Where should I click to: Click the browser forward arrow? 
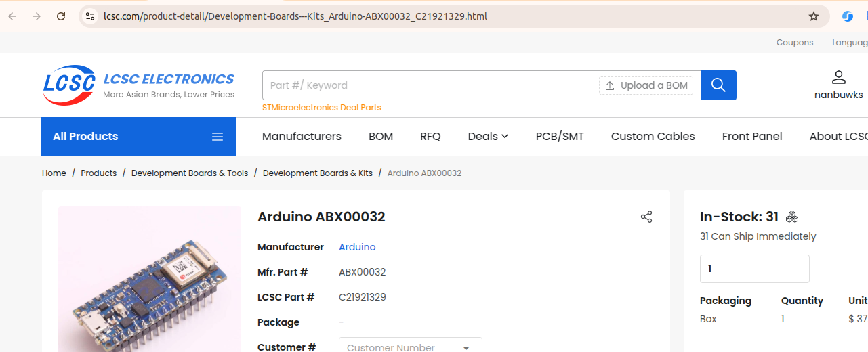tap(37, 16)
